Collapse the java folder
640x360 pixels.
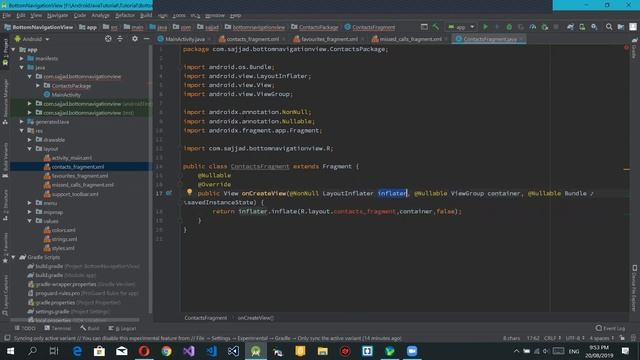pyautogui.click(x=22, y=67)
